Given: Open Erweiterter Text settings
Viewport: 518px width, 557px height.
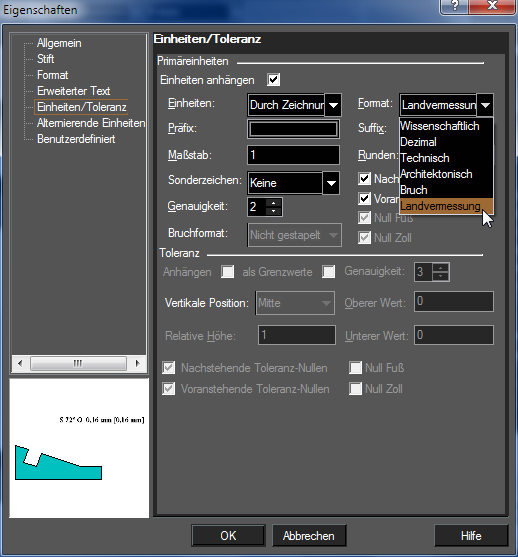Looking at the screenshot, I should (x=74, y=91).
